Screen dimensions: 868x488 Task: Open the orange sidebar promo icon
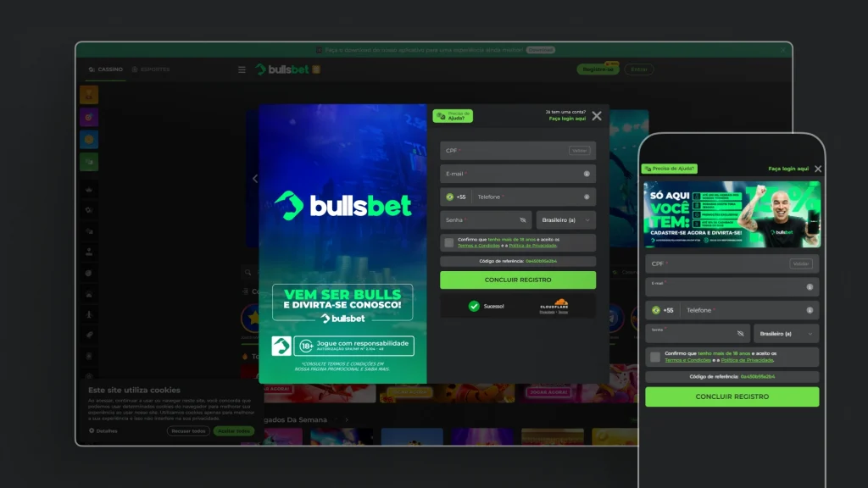pos(88,95)
